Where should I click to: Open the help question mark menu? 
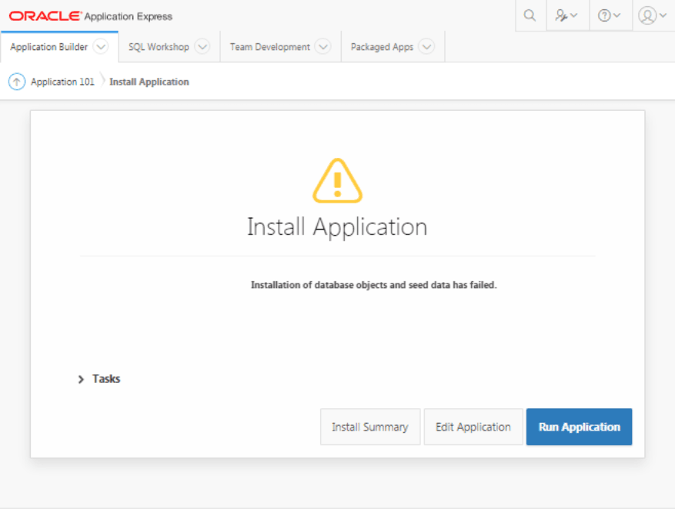[x=610, y=16]
